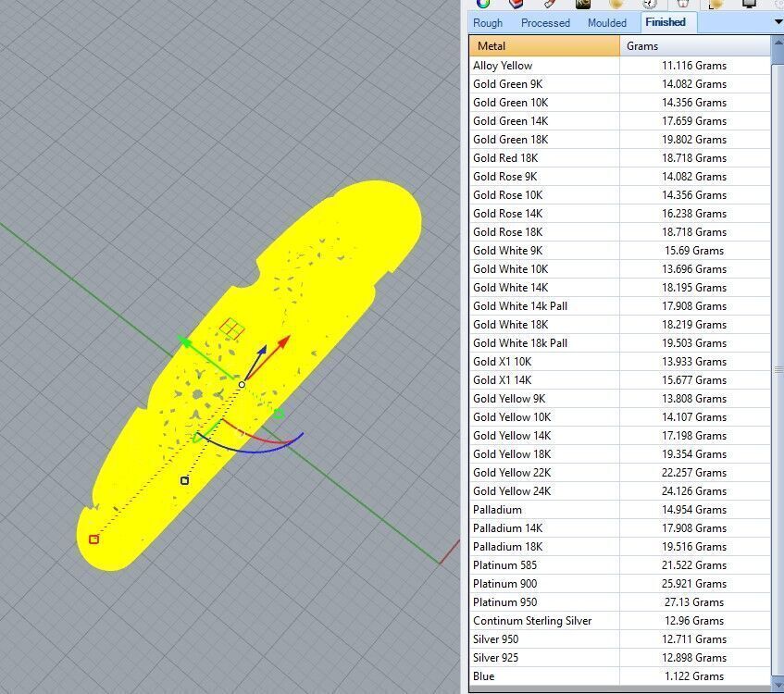This screenshot has height=694, width=784.
Task: Select the Gold White 18k Pall row
Action: (x=620, y=343)
